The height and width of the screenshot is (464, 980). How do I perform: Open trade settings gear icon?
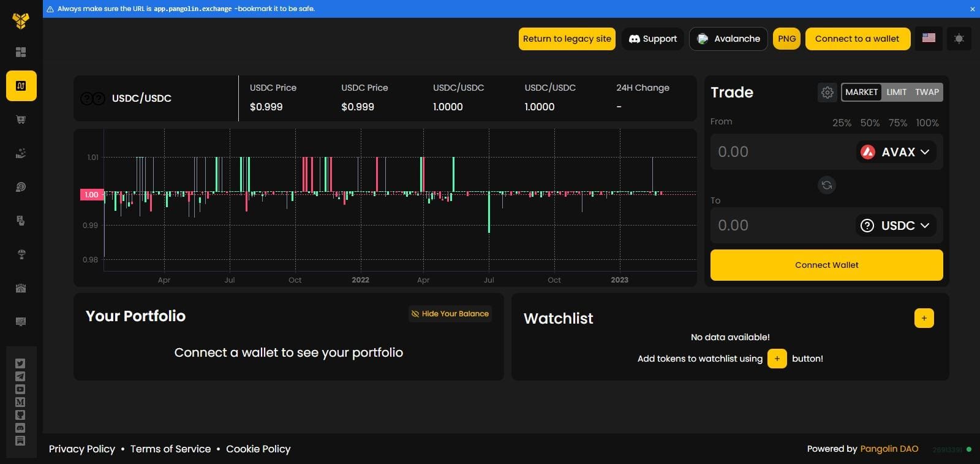click(827, 93)
